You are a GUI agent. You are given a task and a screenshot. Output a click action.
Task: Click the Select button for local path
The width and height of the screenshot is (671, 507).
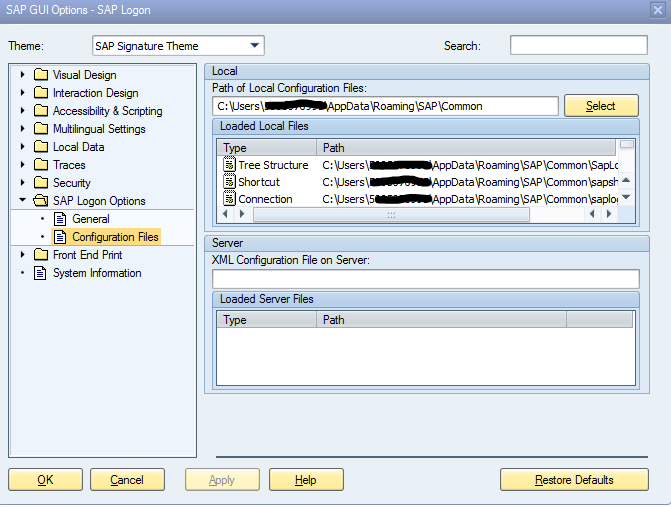[x=601, y=106]
